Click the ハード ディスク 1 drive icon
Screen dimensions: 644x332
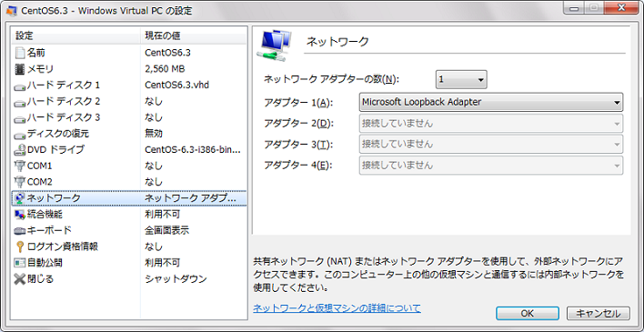pos(20,87)
